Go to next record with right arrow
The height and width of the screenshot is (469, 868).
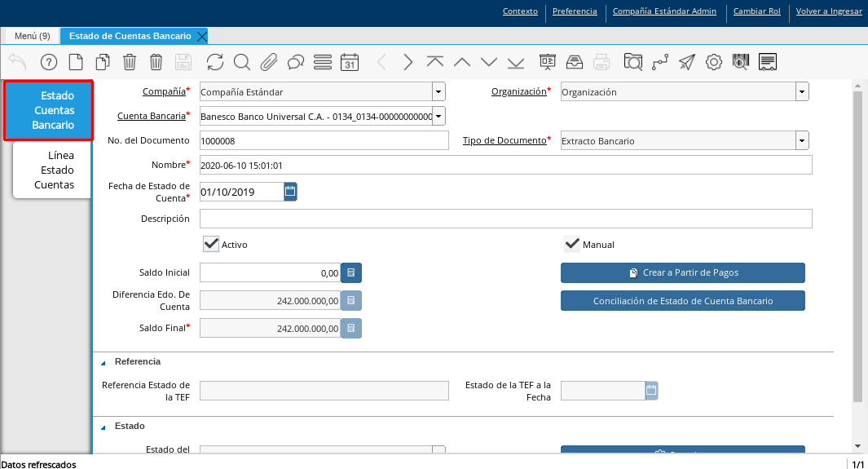point(408,62)
